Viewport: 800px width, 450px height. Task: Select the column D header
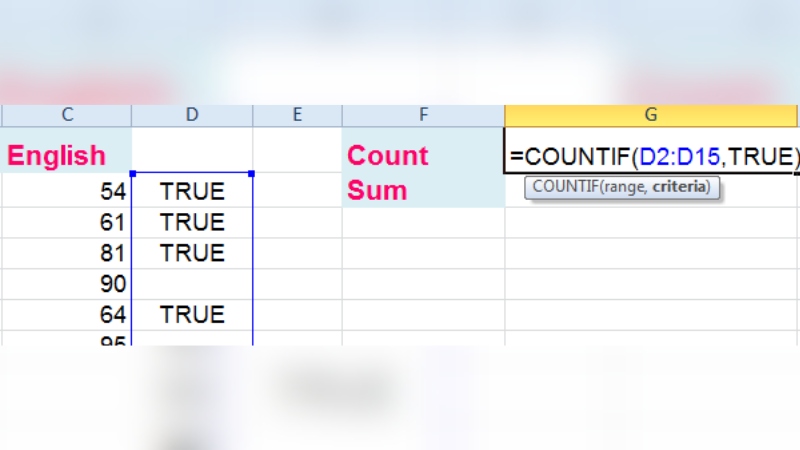(x=192, y=115)
